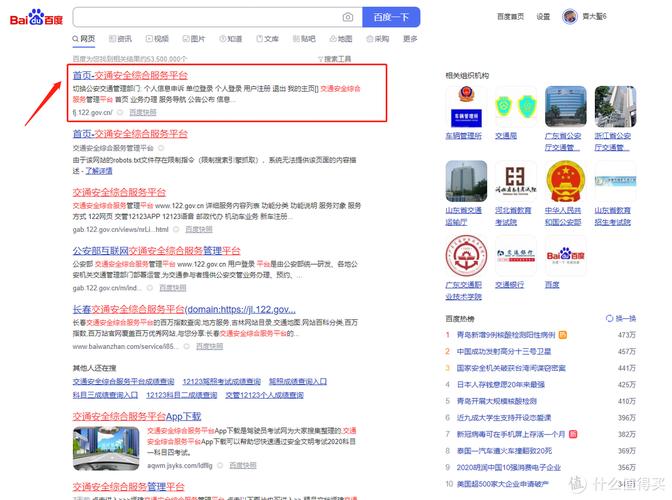Open the 百度首页 link

pyautogui.click(x=510, y=17)
